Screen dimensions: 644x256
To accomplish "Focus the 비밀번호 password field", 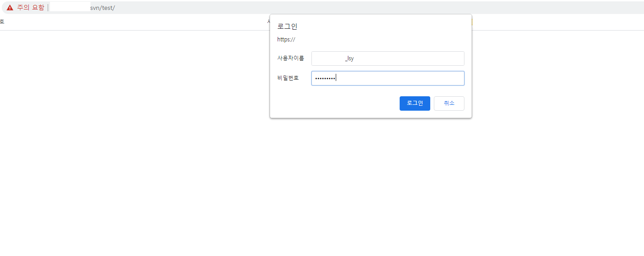I will pos(387,78).
